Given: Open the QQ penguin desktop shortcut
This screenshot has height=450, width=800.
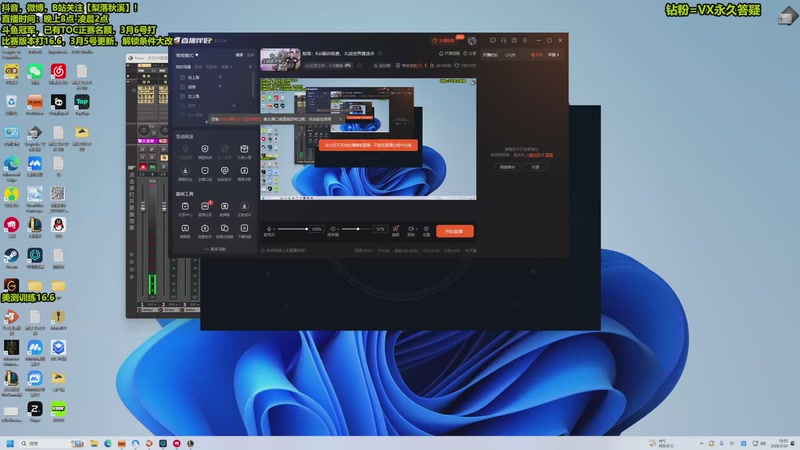Looking at the screenshot, I should (58, 228).
